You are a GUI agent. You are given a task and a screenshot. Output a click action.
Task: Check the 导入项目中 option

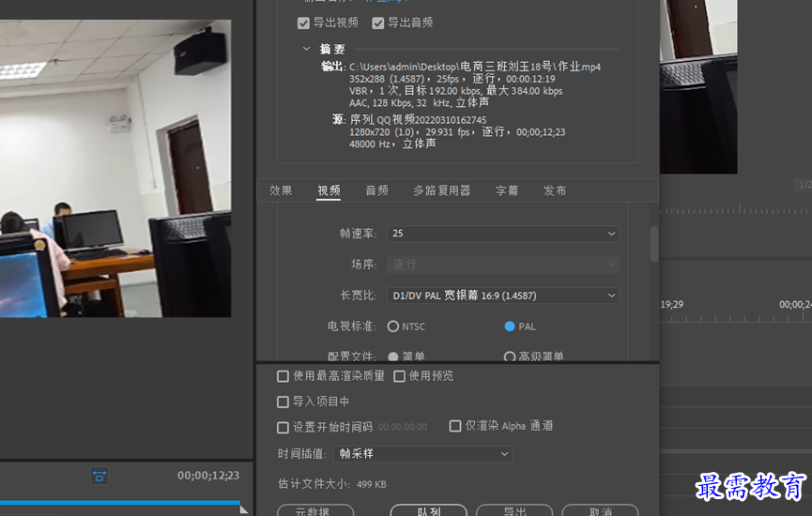point(283,402)
